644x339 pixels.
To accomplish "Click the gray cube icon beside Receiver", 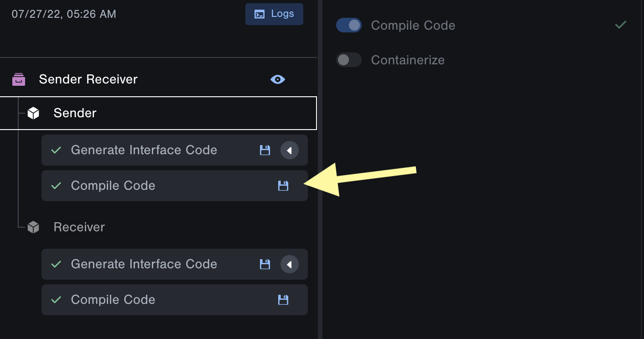I will (x=33, y=227).
